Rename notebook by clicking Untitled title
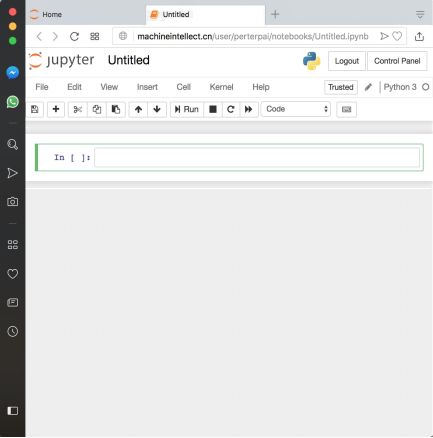This screenshot has width=433, height=438. click(129, 60)
